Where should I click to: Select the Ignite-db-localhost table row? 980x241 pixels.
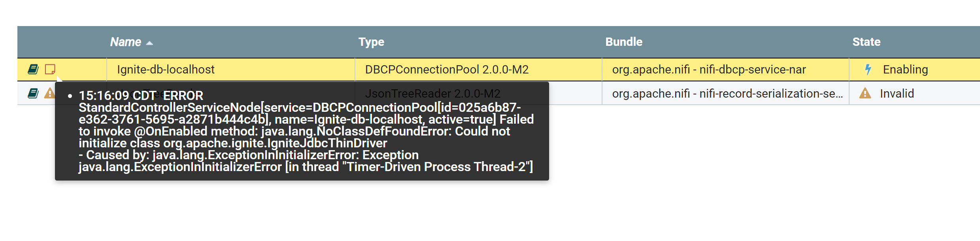pos(277,69)
